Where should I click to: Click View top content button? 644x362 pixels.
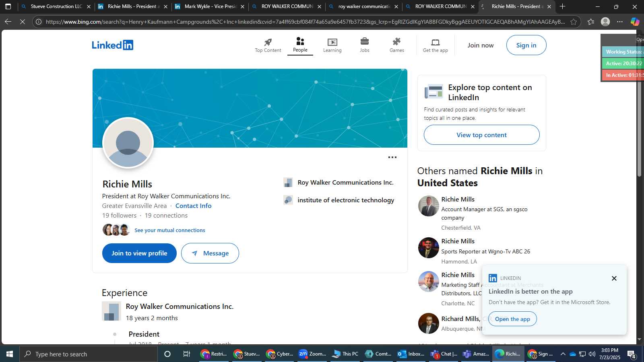(x=481, y=135)
